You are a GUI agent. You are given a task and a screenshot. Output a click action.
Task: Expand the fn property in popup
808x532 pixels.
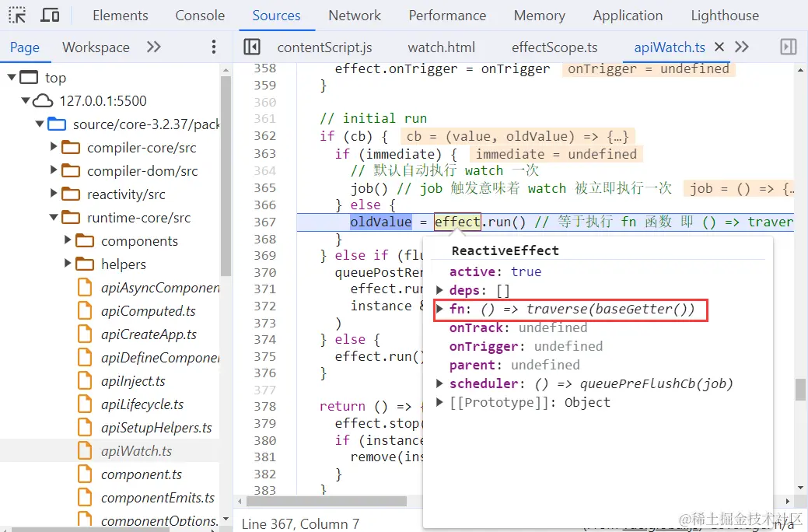click(439, 309)
